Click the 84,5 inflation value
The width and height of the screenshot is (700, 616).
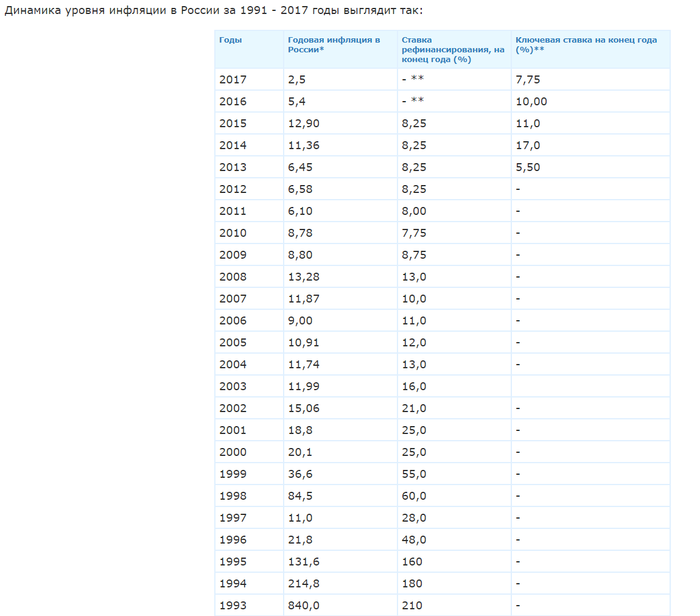pos(300,496)
